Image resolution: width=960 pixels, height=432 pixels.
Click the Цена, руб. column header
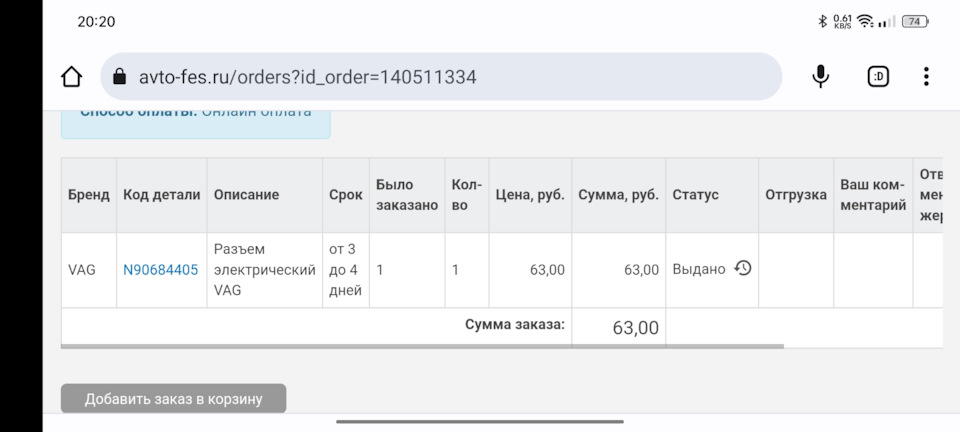[530, 195]
